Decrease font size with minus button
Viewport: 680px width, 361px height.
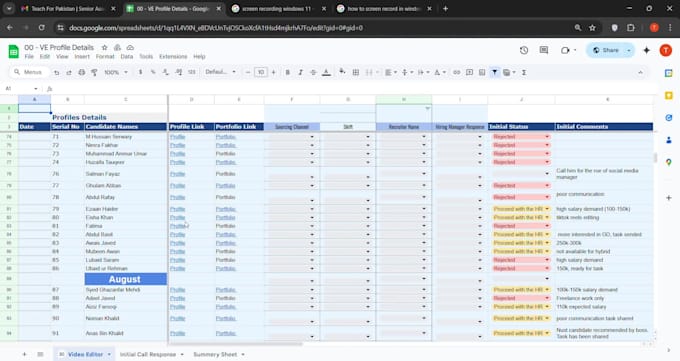click(x=248, y=72)
